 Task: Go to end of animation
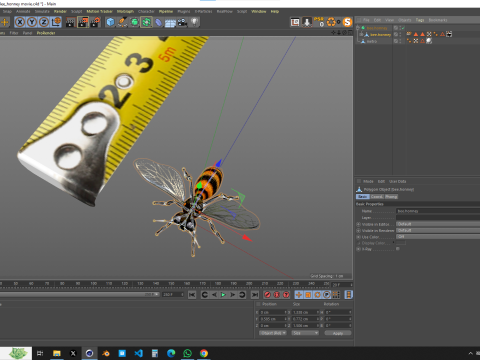255,295
